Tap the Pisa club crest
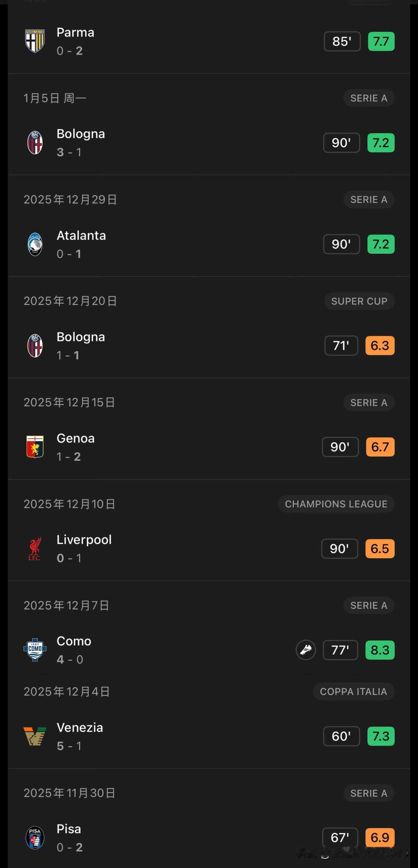 (x=35, y=838)
